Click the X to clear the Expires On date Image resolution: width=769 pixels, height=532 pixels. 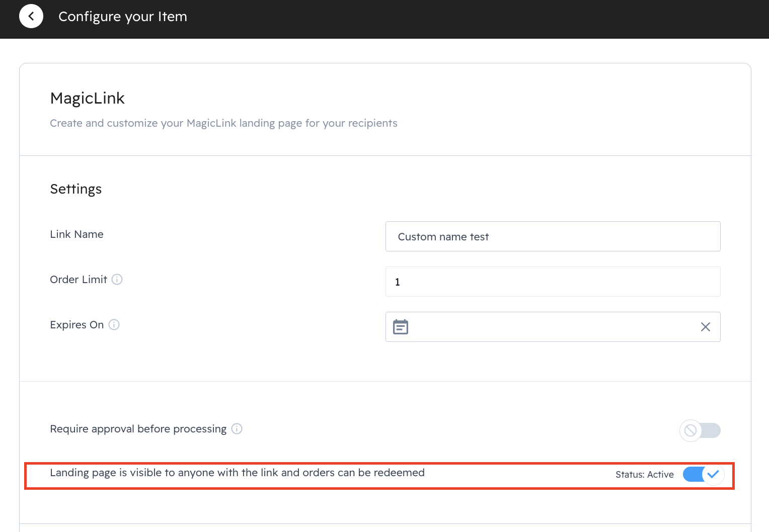pos(705,327)
